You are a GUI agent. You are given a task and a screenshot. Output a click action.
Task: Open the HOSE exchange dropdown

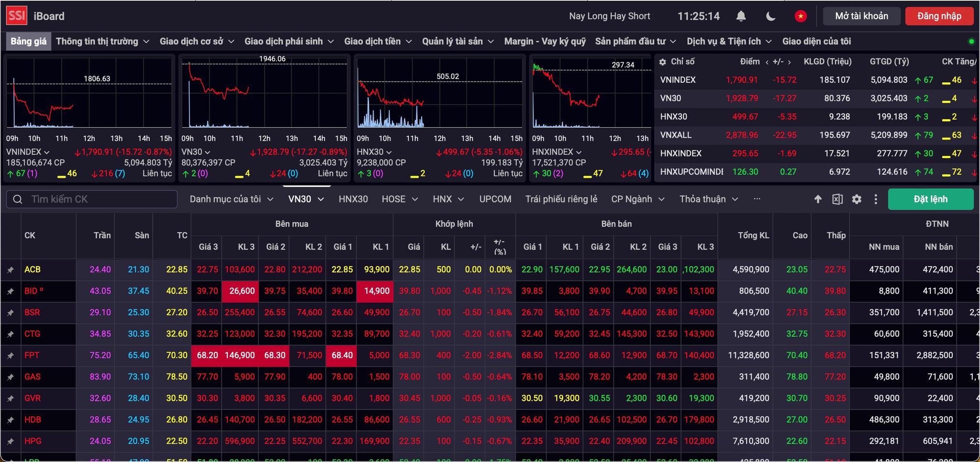400,199
